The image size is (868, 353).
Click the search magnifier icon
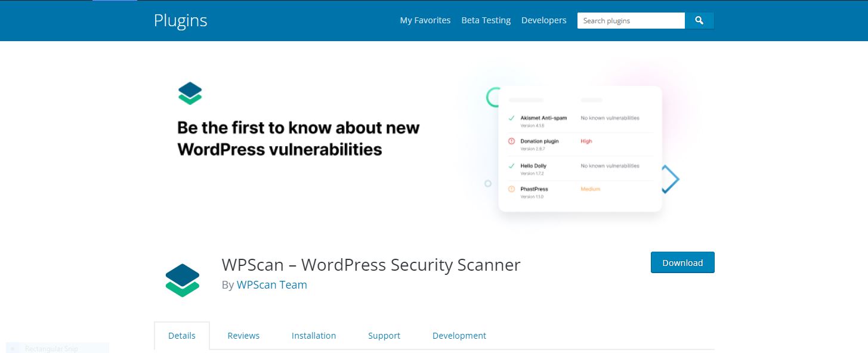point(699,20)
